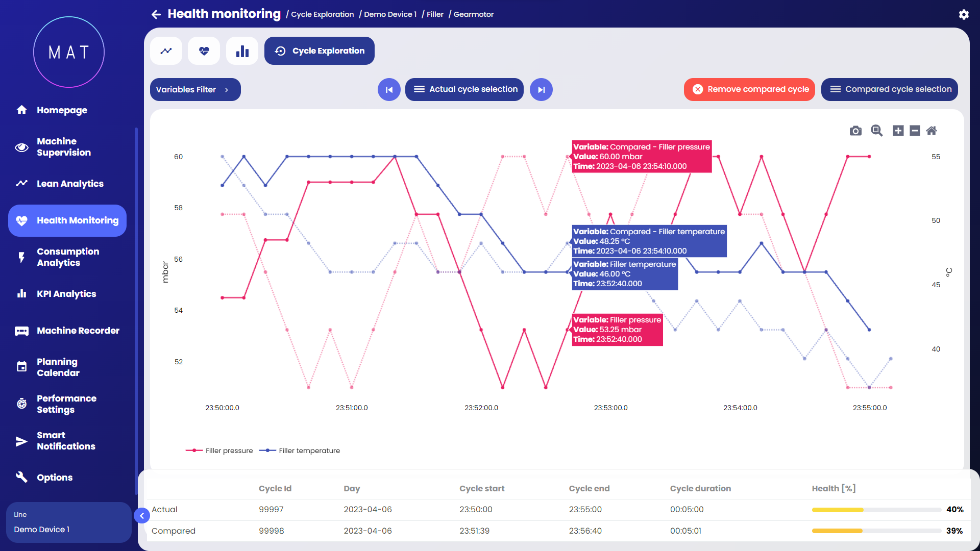This screenshot has height=551, width=980.
Task: Open Compared cycle selection list
Action: [889, 89]
